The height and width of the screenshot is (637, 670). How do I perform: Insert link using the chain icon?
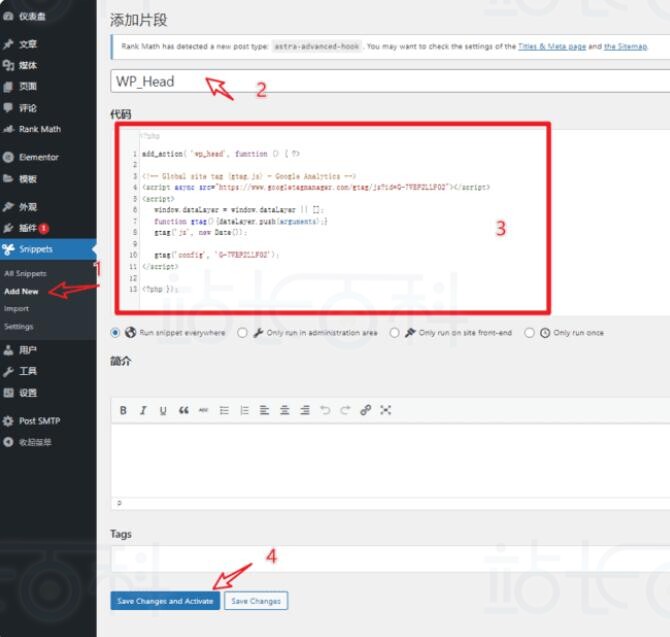365,410
